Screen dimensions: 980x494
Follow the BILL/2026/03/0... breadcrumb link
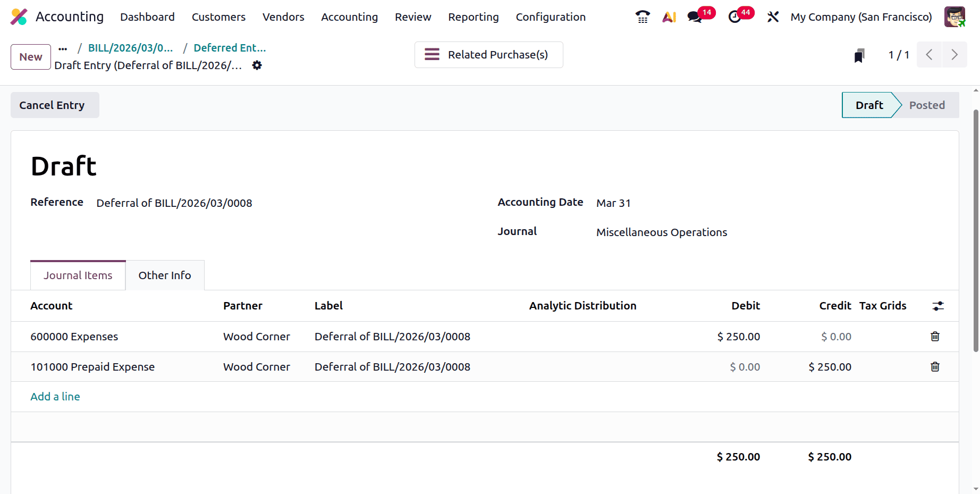click(130, 48)
